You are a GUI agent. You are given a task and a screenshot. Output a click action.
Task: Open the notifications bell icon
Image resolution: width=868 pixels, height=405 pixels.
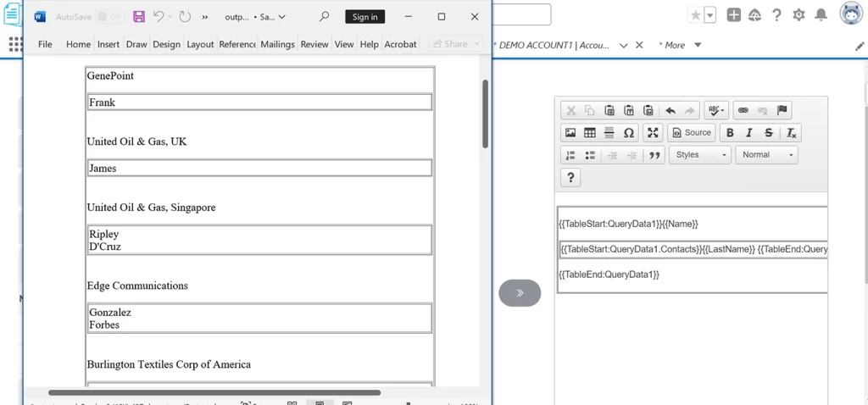click(821, 15)
